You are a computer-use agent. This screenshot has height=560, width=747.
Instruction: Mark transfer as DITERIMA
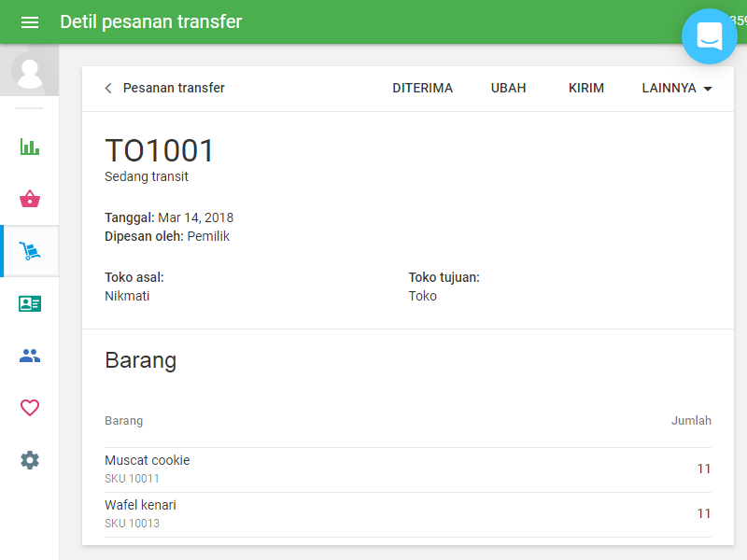[422, 88]
